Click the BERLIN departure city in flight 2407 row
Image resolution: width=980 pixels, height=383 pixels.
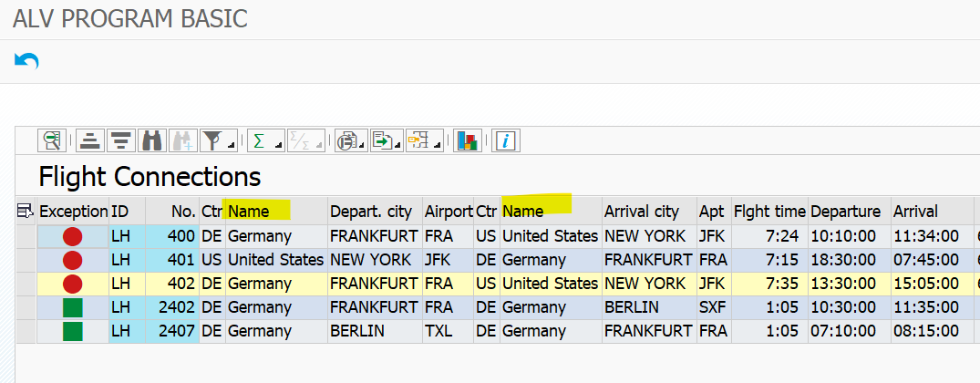[375, 331]
